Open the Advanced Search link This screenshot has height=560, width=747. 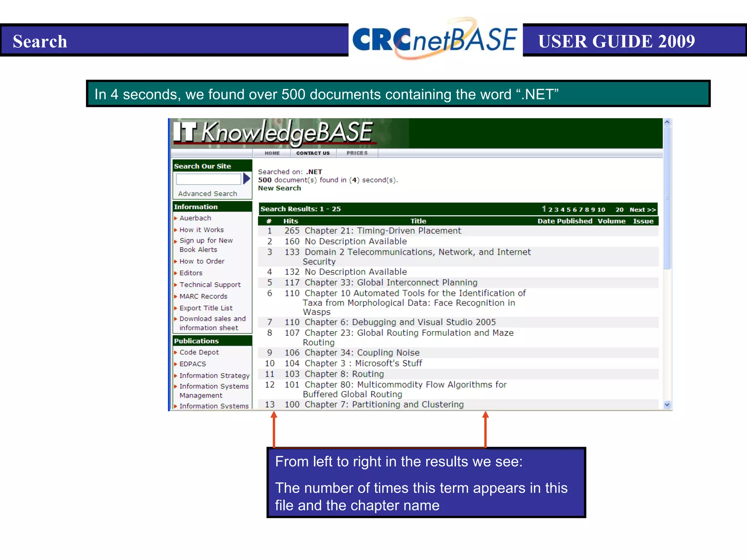pos(207,194)
